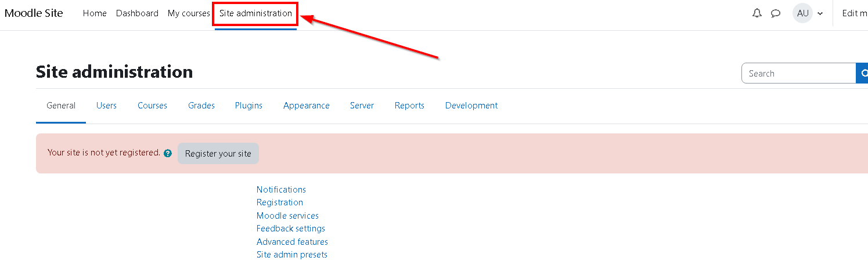
Task: Open the notifications bell icon
Action: click(x=757, y=13)
